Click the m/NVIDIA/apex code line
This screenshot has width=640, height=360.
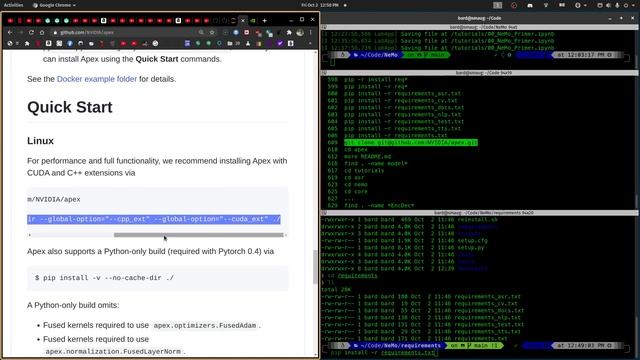point(54,199)
